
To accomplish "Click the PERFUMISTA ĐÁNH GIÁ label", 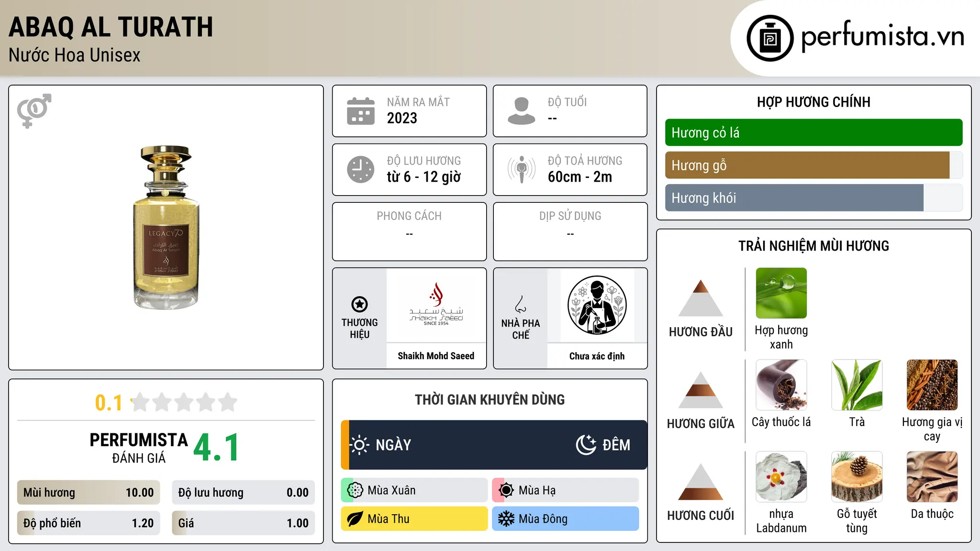I will click(x=139, y=448).
